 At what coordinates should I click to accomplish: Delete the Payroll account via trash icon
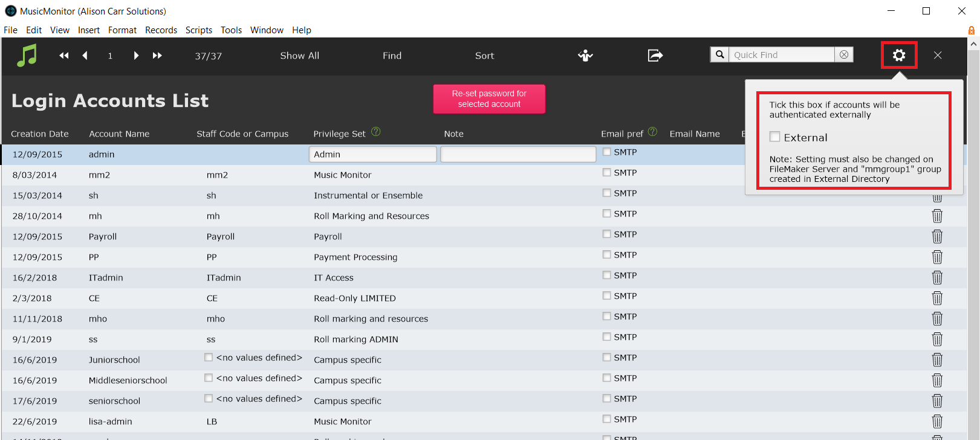[x=937, y=236]
